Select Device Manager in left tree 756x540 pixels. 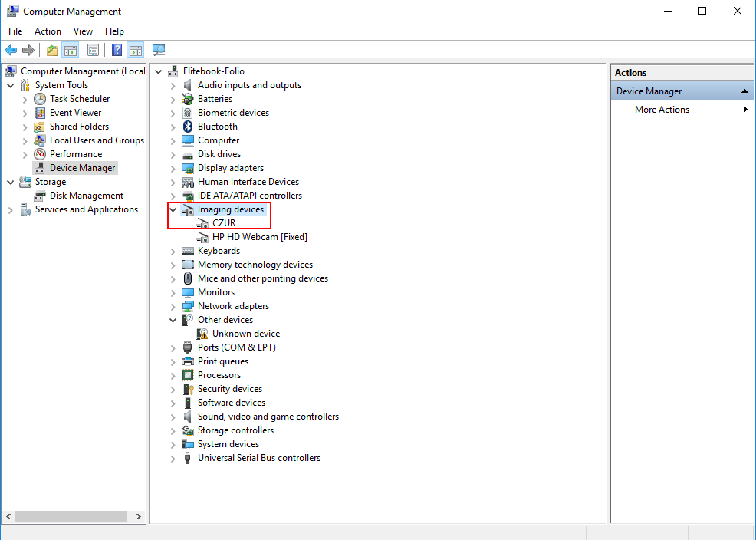pyautogui.click(x=83, y=168)
